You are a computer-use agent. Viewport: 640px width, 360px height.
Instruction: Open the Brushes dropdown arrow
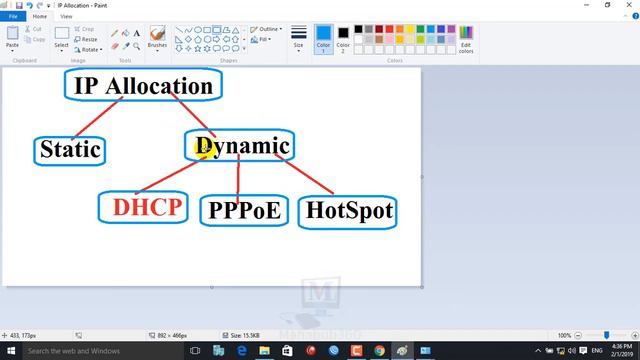(157, 51)
